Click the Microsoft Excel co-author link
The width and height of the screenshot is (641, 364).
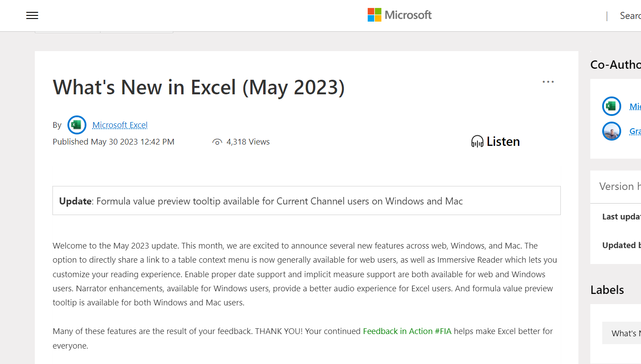[x=635, y=106]
